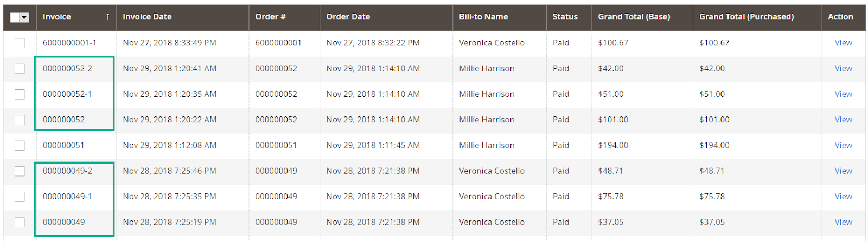
Task: Click the Order Date column header
Action: point(348,17)
